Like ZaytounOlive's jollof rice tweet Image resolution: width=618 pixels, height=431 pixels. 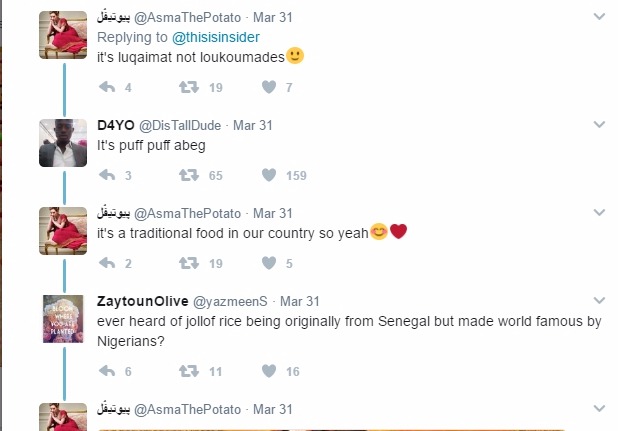pyautogui.click(x=268, y=371)
